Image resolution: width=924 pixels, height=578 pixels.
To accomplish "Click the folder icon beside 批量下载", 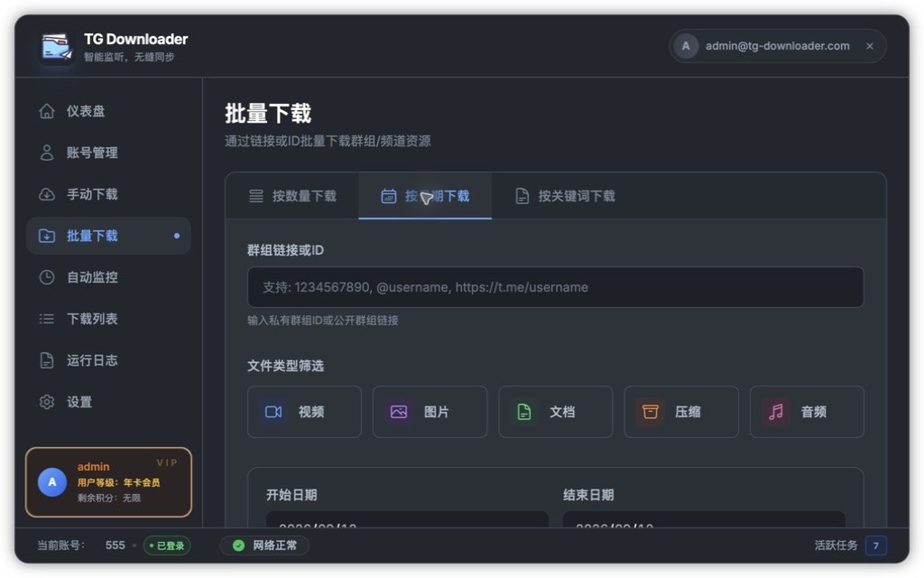I will (47, 236).
